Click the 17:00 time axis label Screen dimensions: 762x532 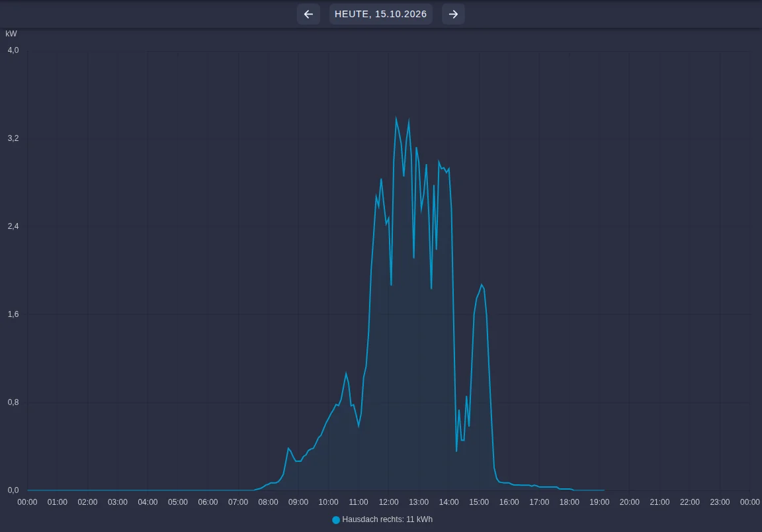pyautogui.click(x=540, y=502)
